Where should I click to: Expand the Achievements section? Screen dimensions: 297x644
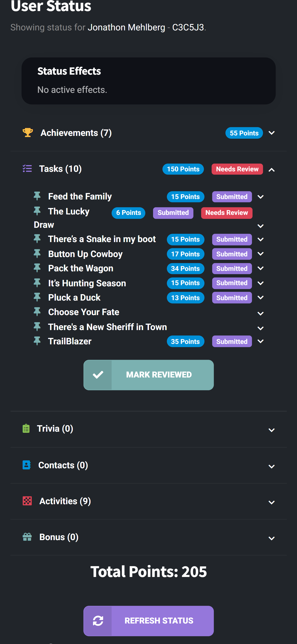pyautogui.click(x=272, y=133)
